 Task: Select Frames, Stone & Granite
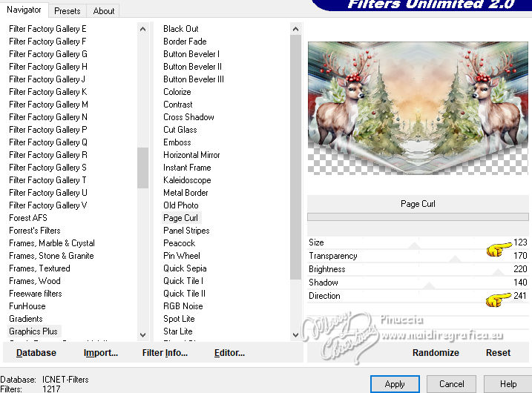pos(51,256)
